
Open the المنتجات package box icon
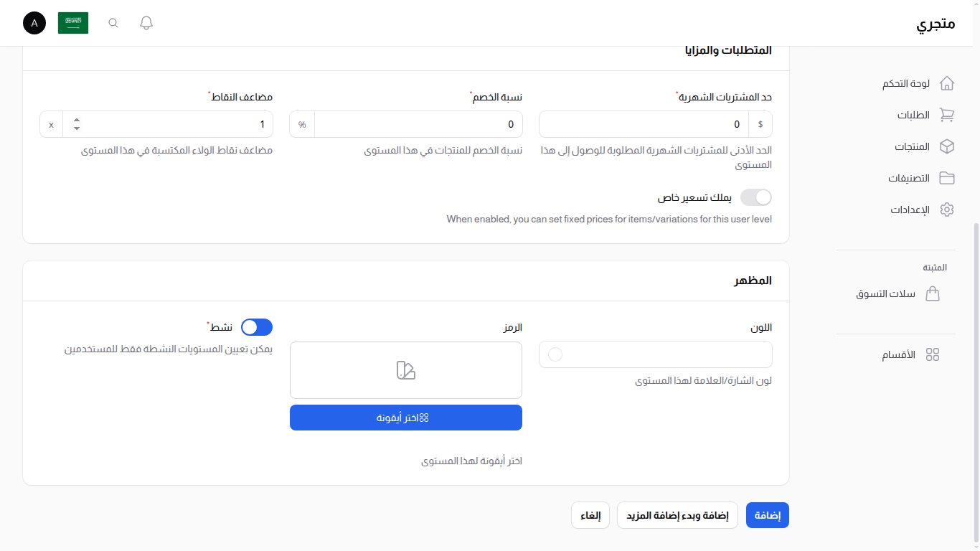(948, 146)
